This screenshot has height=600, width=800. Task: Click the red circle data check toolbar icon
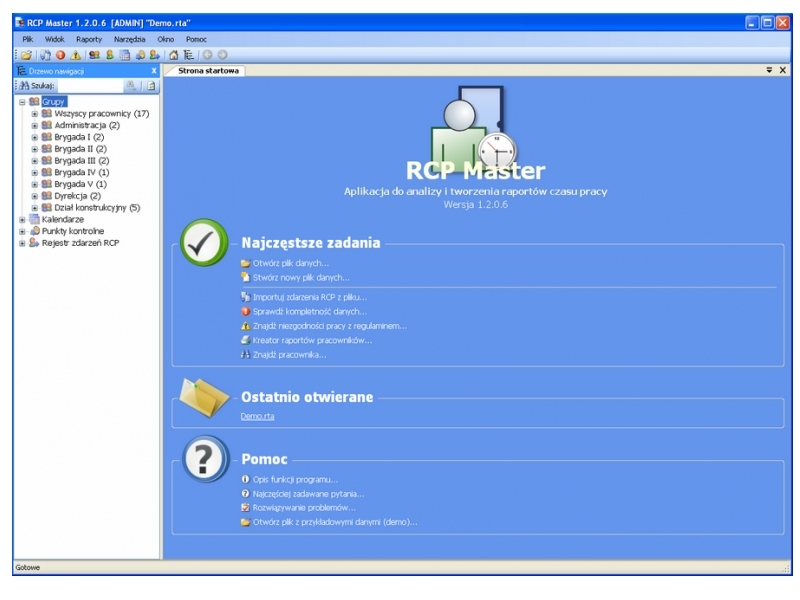pyautogui.click(x=60, y=55)
